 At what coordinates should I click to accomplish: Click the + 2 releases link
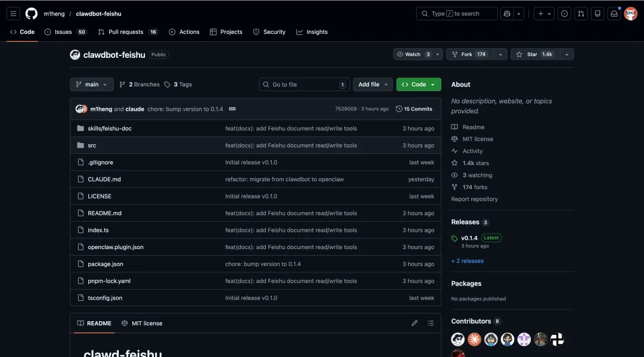(467, 260)
